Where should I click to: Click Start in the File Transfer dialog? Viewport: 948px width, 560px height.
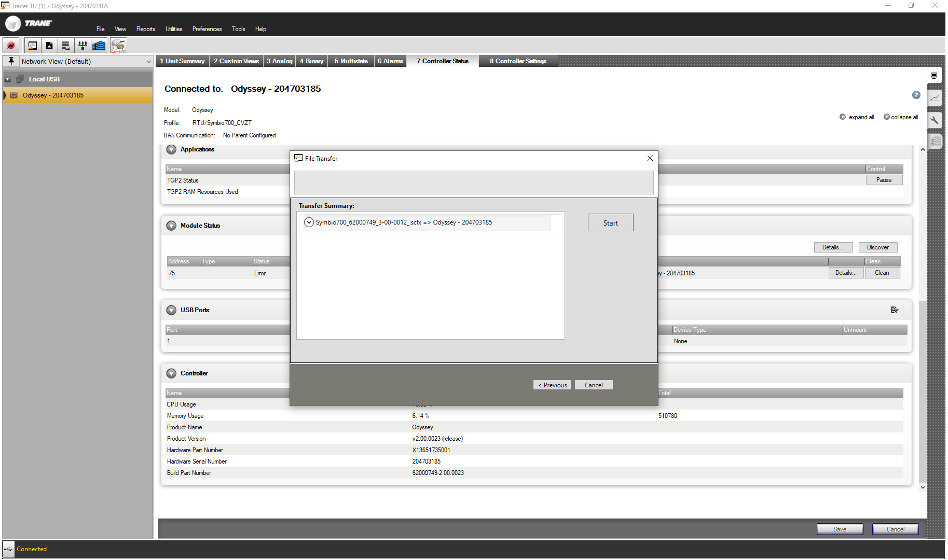610,223
